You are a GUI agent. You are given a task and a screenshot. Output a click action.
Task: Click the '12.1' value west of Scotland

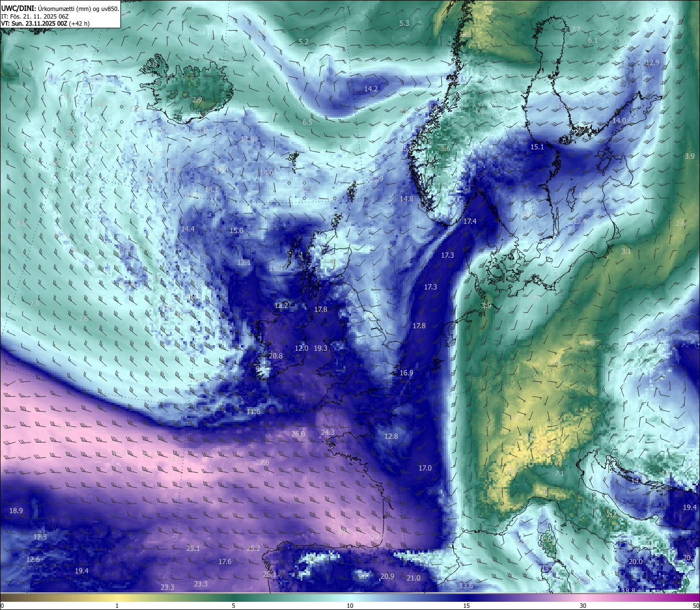pos(244,263)
